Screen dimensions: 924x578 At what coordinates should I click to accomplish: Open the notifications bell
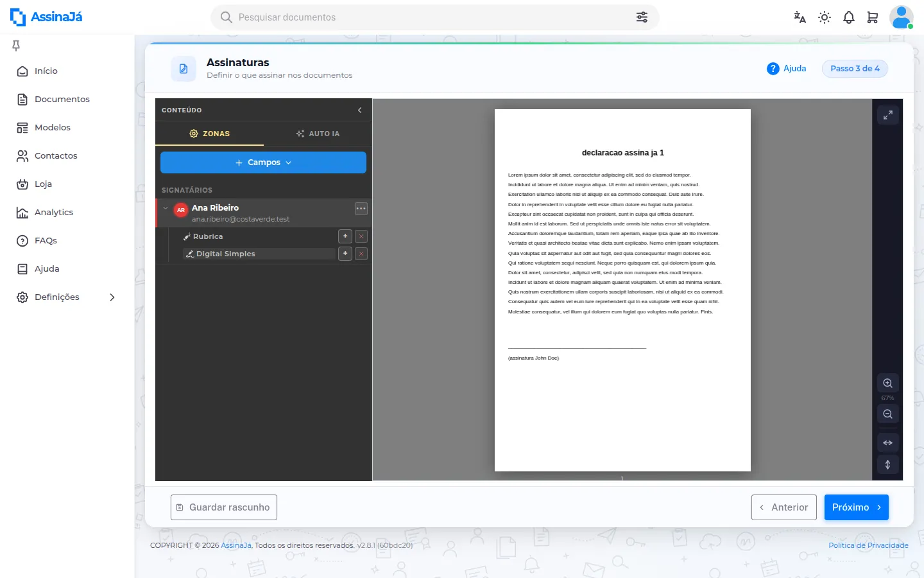[849, 17]
